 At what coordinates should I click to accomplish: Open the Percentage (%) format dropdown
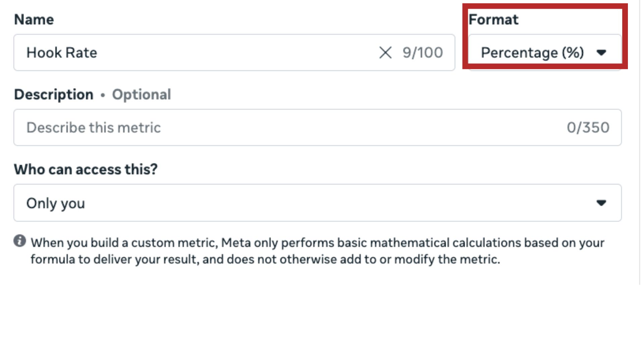[544, 53]
